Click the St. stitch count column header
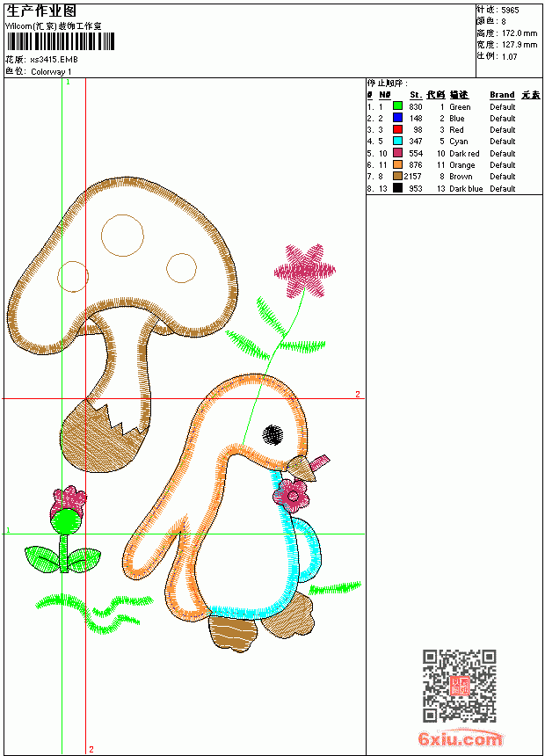545x756 pixels. point(416,95)
